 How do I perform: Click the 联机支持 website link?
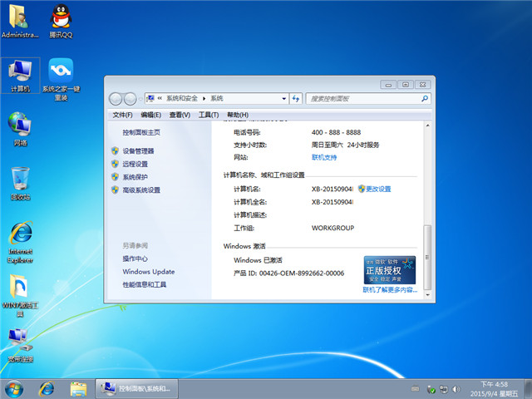324,157
